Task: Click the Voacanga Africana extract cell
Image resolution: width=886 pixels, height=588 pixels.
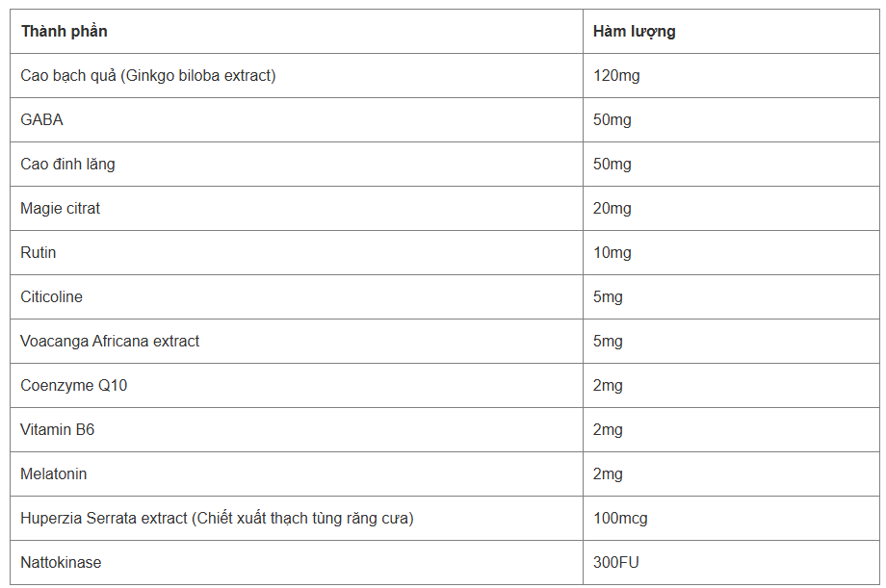Action: [110, 342]
